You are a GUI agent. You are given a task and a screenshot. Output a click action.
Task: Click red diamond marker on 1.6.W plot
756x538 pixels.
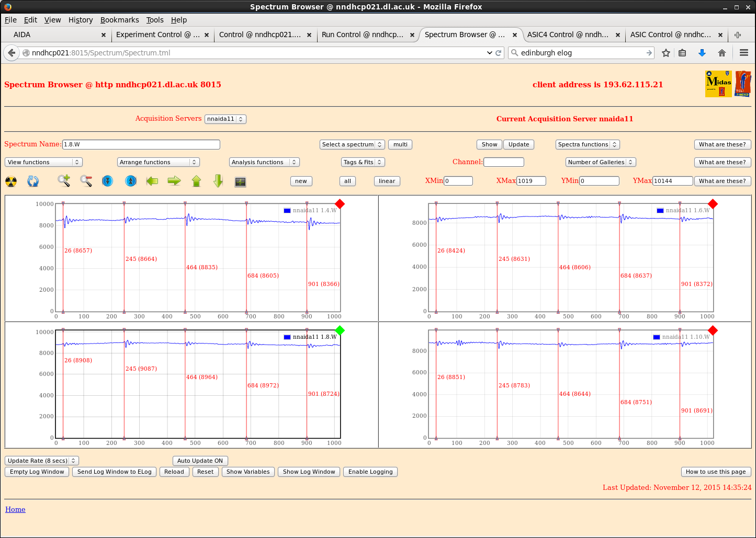(x=713, y=204)
